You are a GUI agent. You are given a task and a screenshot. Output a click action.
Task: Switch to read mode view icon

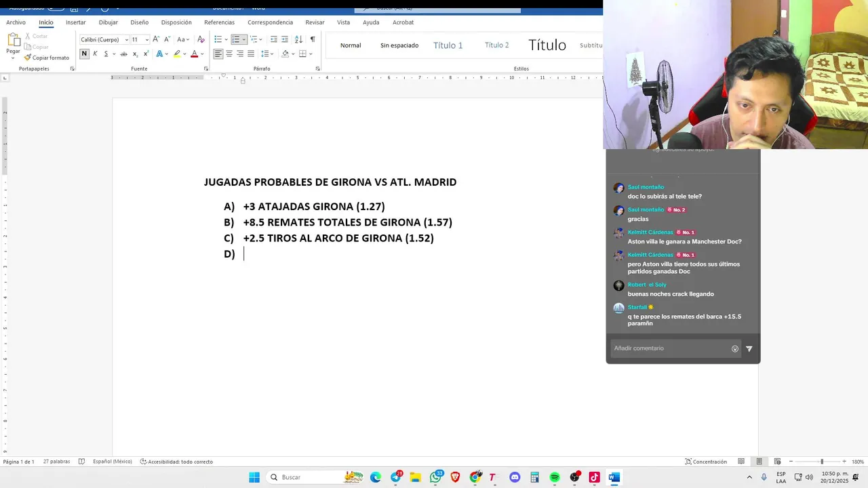[x=741, y=462]
